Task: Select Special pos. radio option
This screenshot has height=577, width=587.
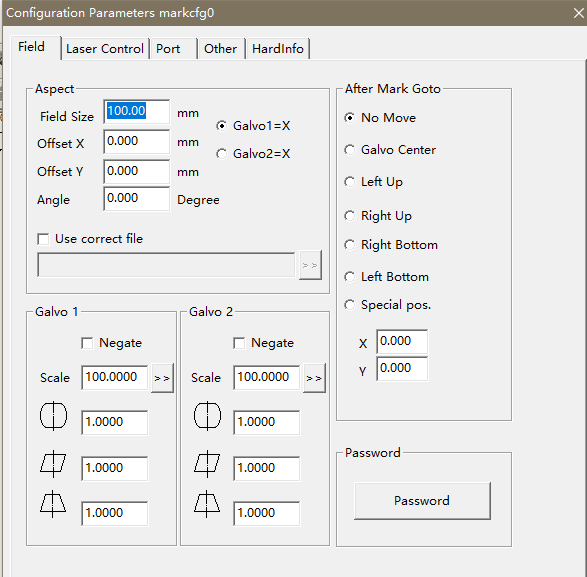Action: click(349, 305)
